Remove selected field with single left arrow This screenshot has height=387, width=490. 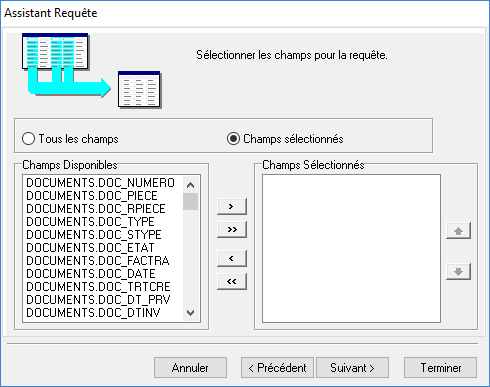coord(232,259)
